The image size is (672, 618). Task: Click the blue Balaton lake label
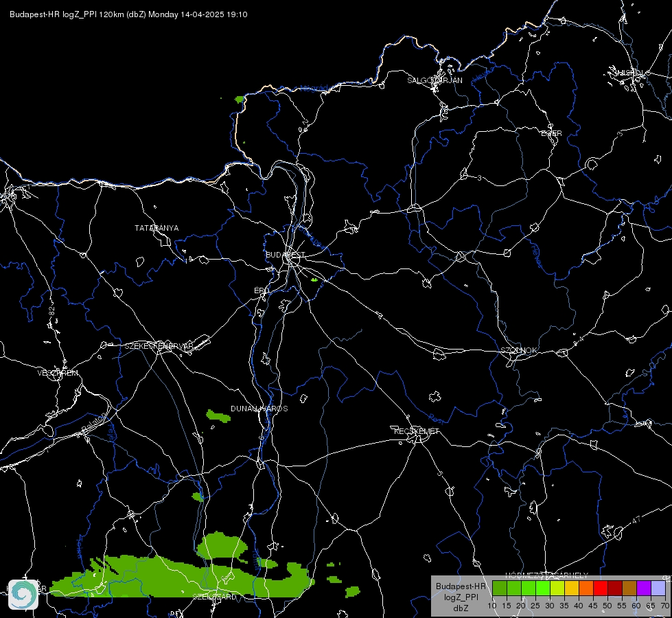point(93,422)
